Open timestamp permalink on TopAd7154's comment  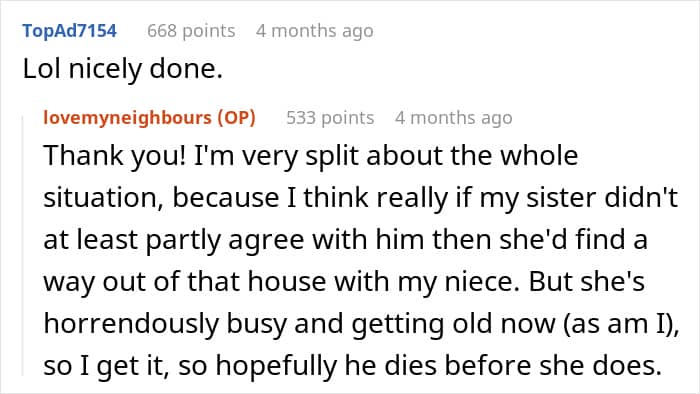click(315, 31)
